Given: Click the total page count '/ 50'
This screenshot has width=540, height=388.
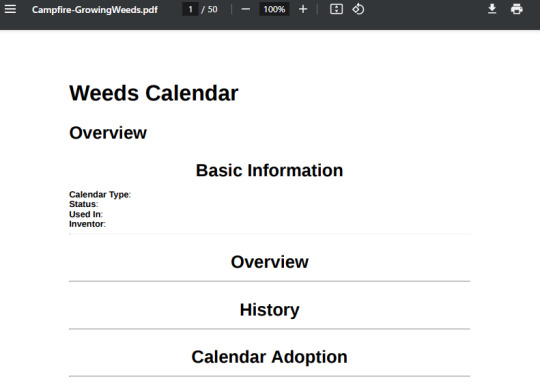Looking at the screenshot, I should pos(209,9).
